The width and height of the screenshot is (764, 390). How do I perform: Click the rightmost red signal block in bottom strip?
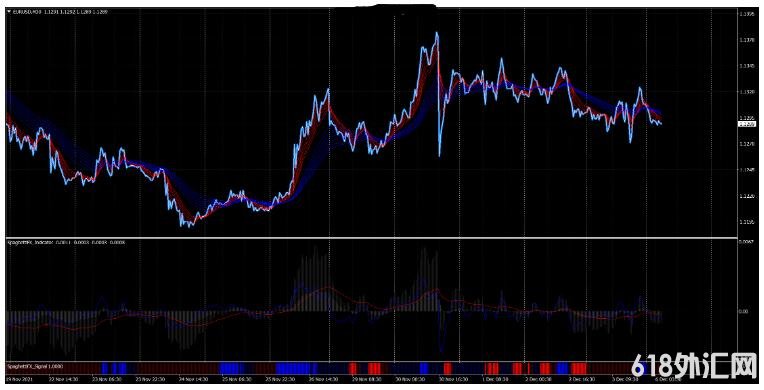click(x=579, y=368)
